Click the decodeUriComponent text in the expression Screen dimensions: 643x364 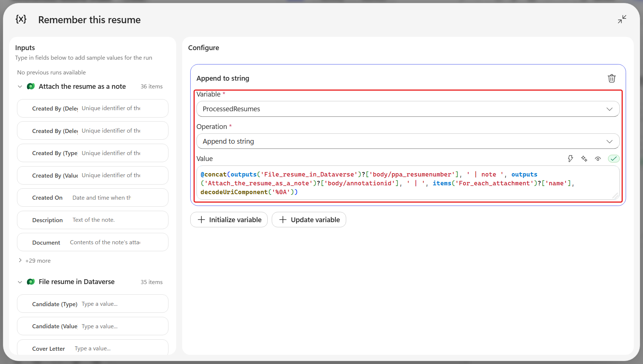pos(234,192)
